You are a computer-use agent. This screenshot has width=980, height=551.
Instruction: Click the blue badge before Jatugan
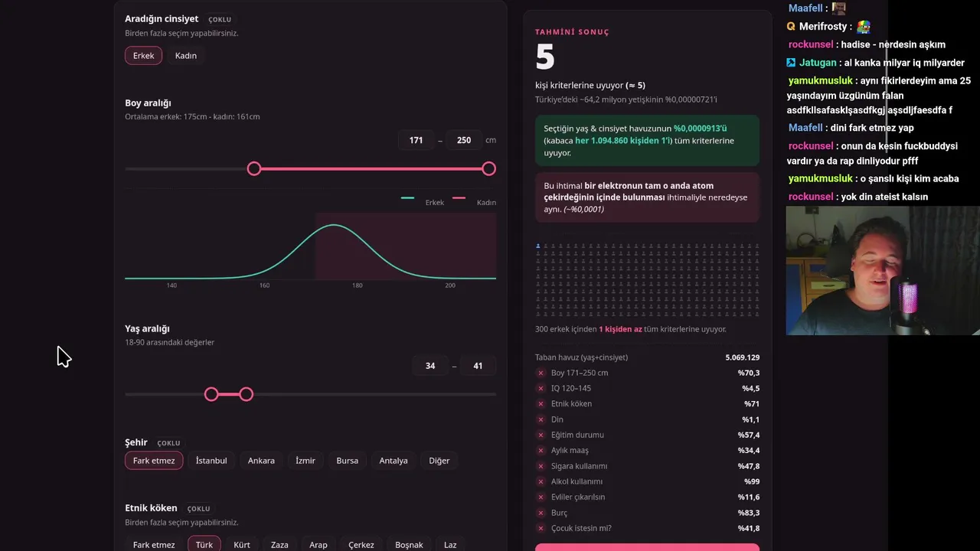(791, 63)
